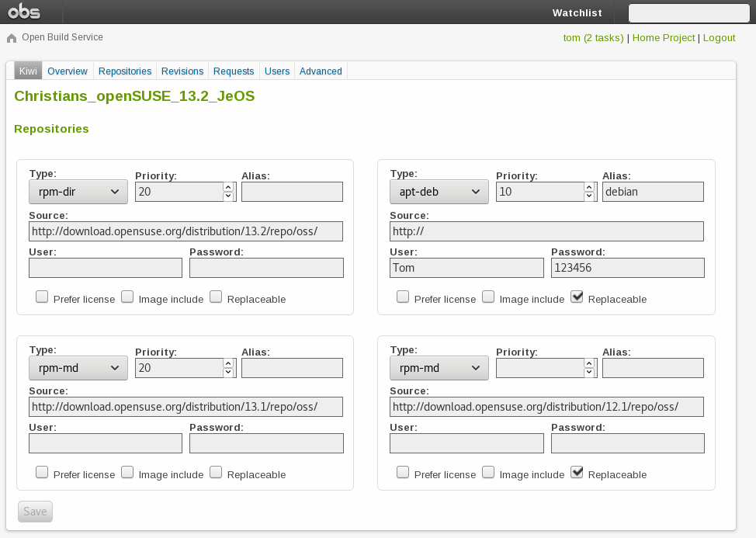Open the apt-deb Type dropdown
Viewport: 756px width, 538px height.
point(439,192)
